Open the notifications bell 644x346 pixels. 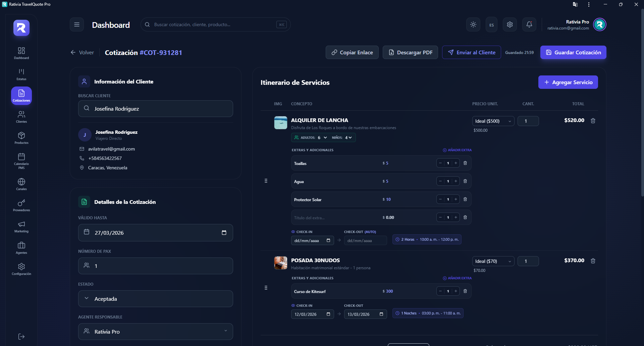coord(529,24)
